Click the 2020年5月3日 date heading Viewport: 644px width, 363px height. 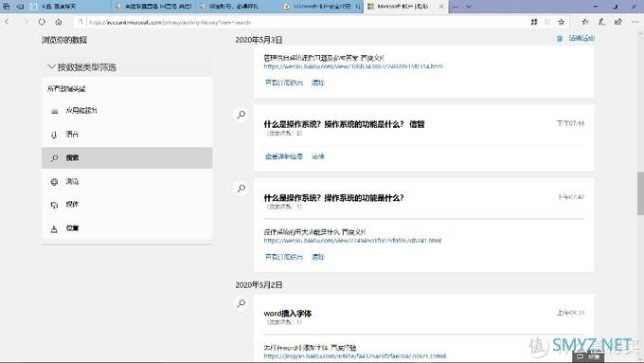coord(259,40)
